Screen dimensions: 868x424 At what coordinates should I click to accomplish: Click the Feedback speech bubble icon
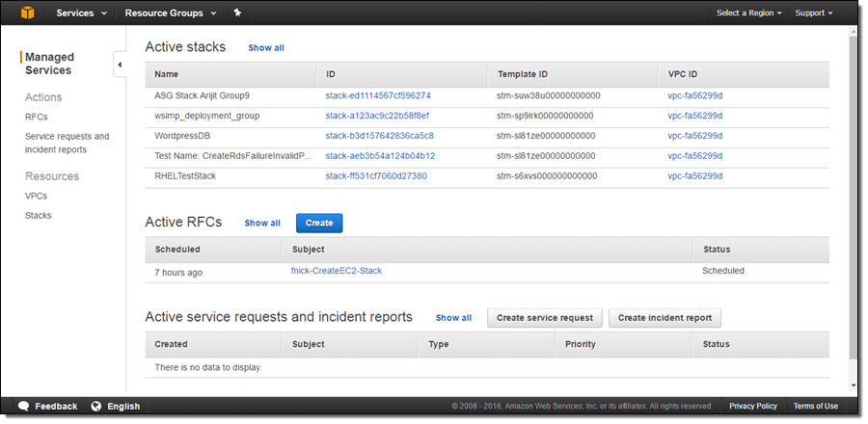23,406
